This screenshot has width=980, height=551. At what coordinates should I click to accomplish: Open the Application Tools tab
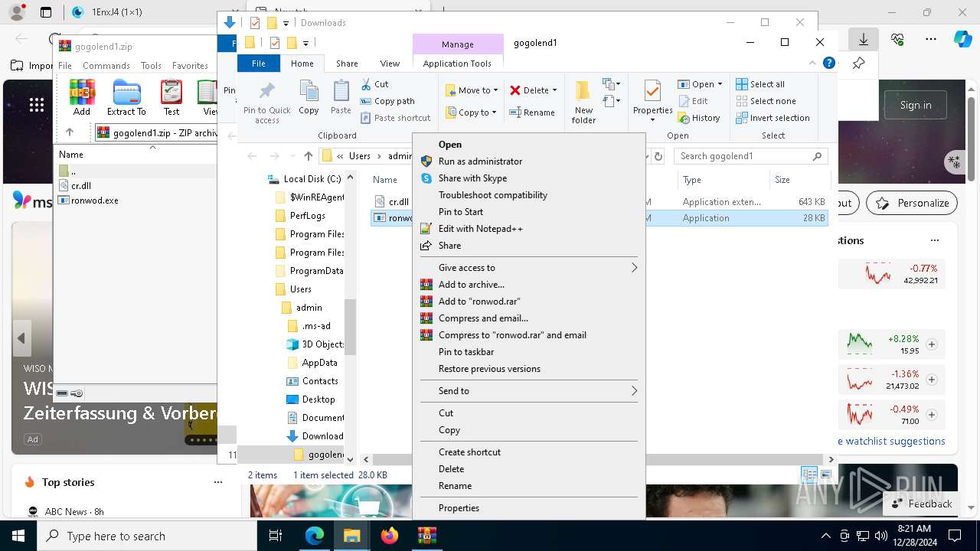coord(457,64)
